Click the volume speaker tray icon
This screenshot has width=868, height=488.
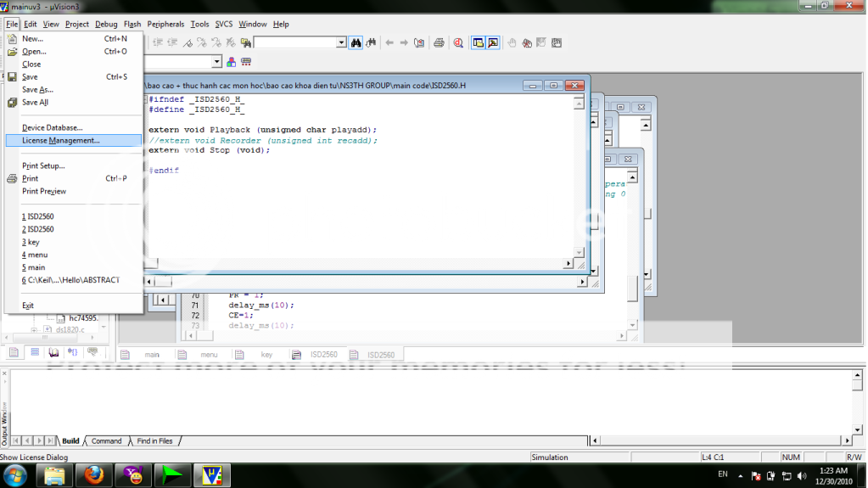(x=803, y=475)
